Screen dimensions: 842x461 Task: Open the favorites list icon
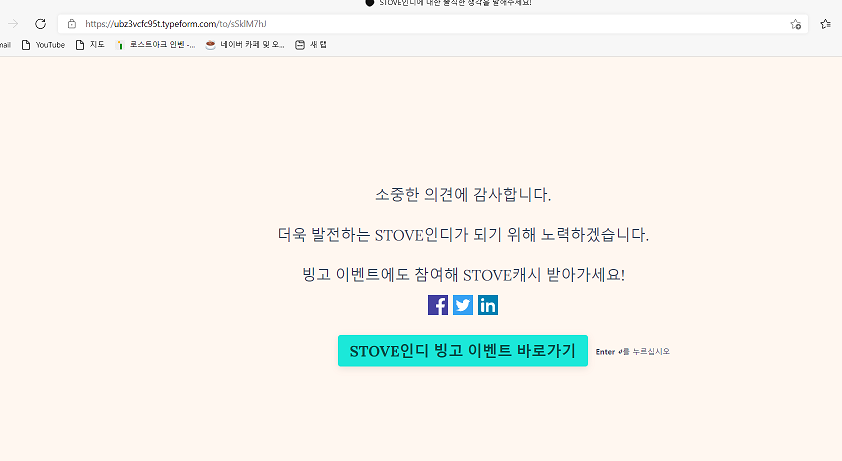[825, 24]
